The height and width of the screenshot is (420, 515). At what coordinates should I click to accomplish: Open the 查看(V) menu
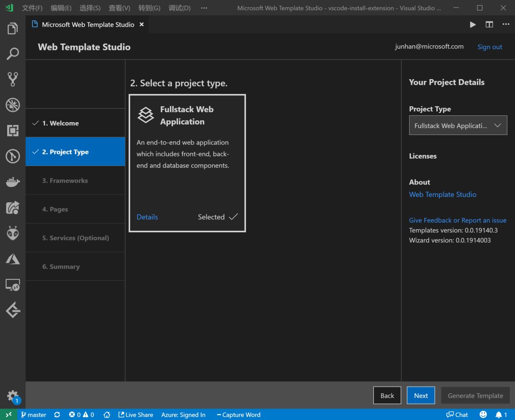(120, 8)
